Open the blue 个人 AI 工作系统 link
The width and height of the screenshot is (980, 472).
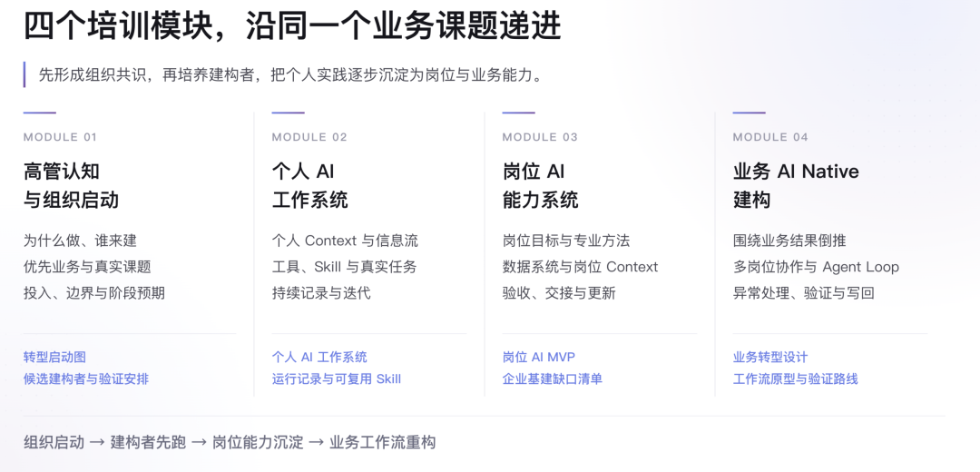point(319,357)
